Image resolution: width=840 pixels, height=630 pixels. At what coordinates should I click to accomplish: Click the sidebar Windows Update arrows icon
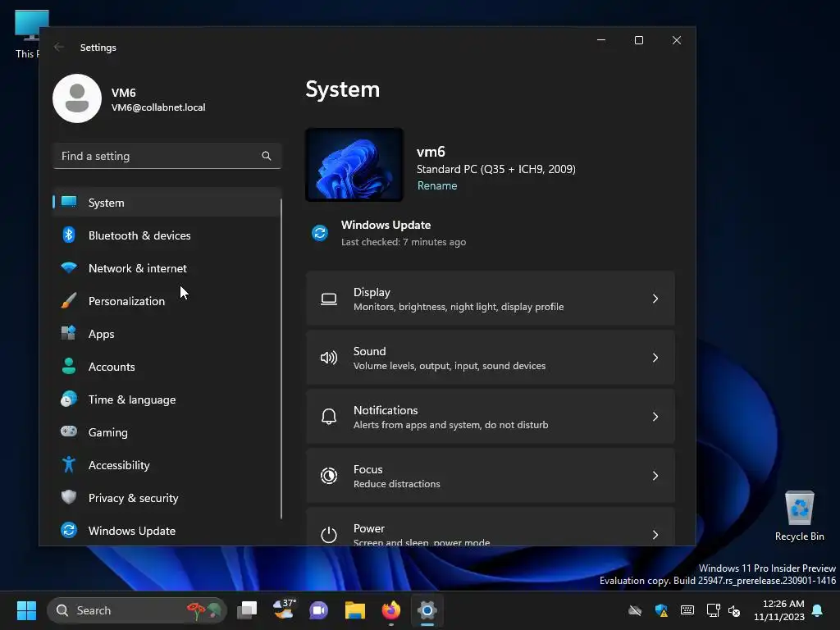coord(69,530)
